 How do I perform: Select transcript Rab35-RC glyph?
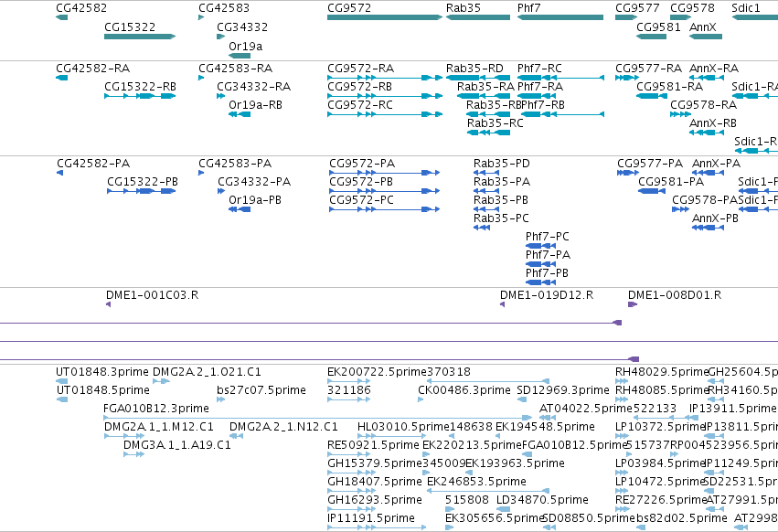(x=489, y=133)
